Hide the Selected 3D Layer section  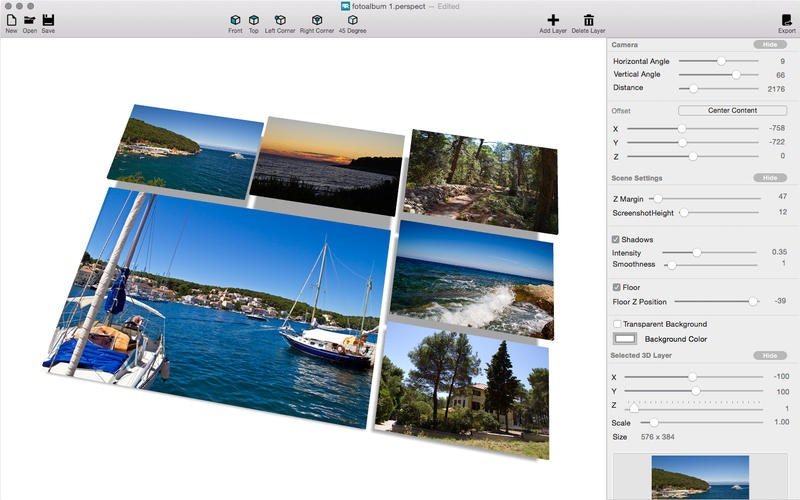pyautogui.click(x=769, y=355)
